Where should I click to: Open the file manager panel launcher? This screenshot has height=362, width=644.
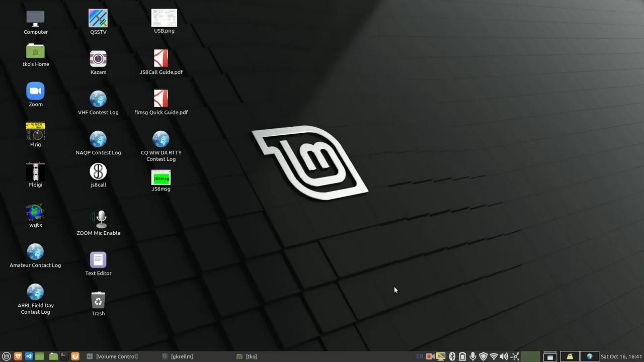[x=53, y=356]
